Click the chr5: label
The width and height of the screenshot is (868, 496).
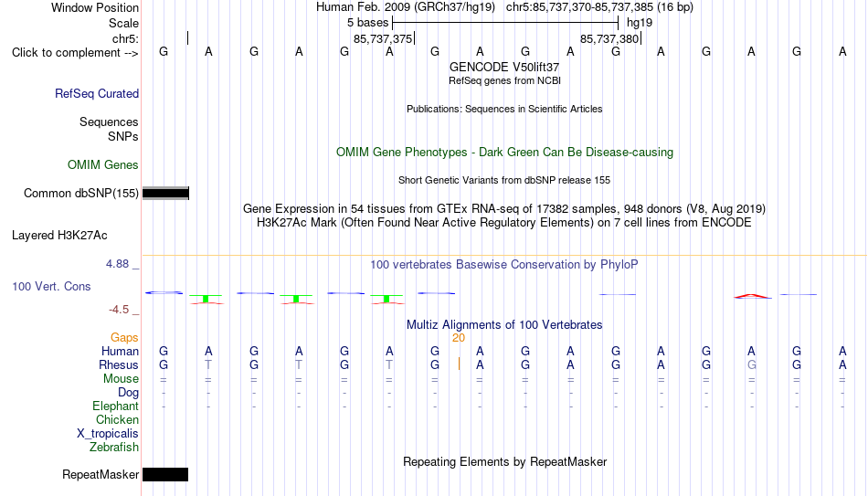click(126, 38)
